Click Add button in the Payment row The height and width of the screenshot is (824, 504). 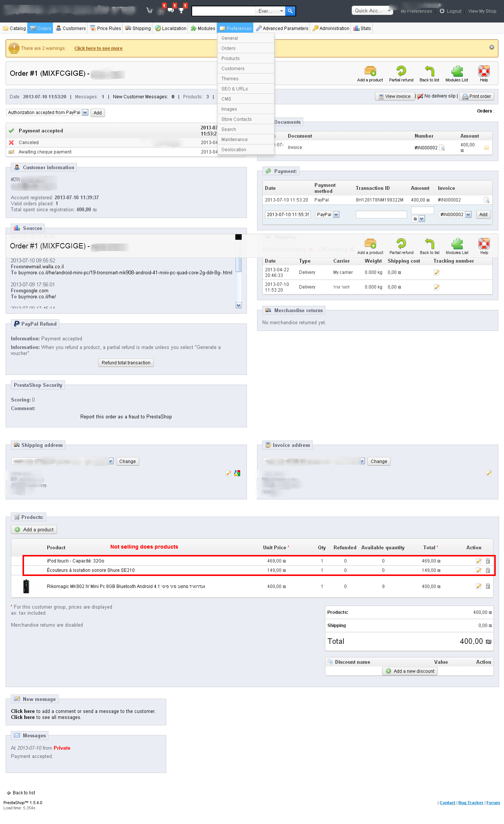483,215
